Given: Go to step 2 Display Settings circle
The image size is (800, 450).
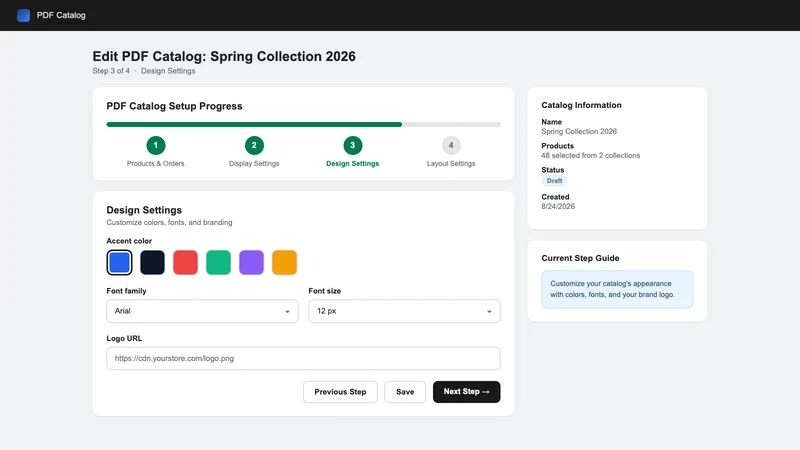Looking at the screenshot, I should tap(254, 145).
